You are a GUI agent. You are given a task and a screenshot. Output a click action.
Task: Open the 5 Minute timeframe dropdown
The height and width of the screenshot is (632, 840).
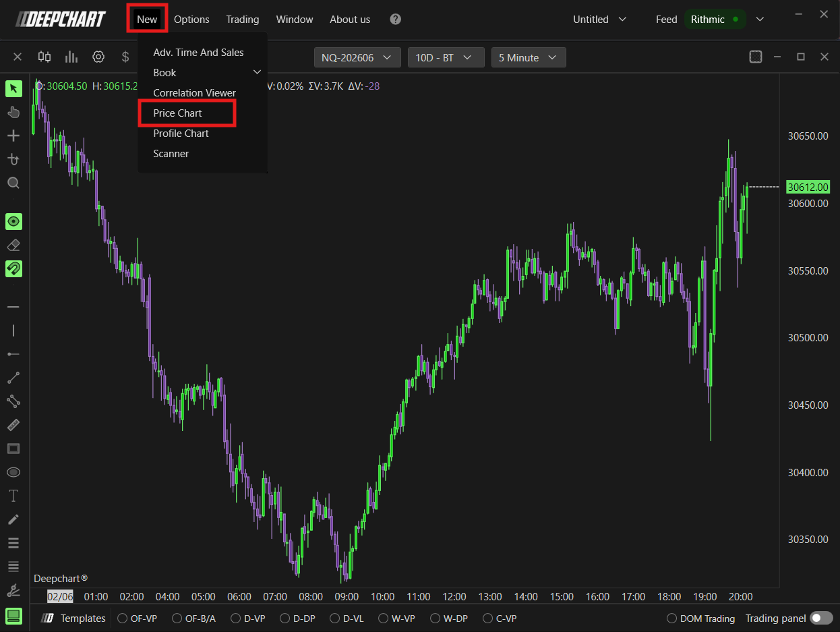click(529, 58)
